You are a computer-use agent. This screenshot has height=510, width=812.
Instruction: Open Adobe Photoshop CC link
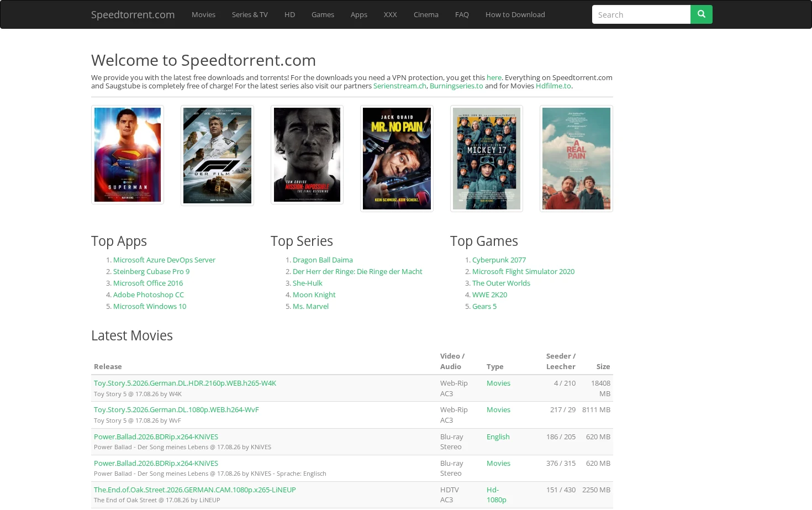[149, 295]
